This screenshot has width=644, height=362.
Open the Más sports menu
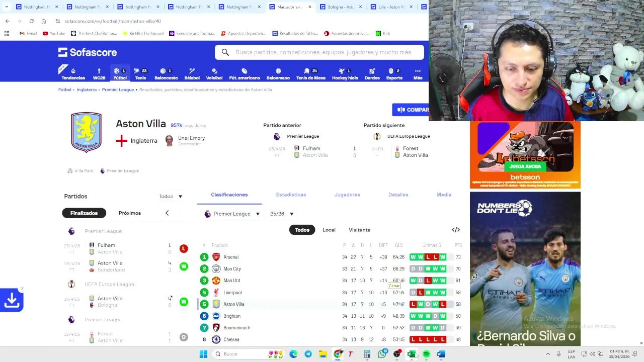pyautogui.click(x=418, y=73)
